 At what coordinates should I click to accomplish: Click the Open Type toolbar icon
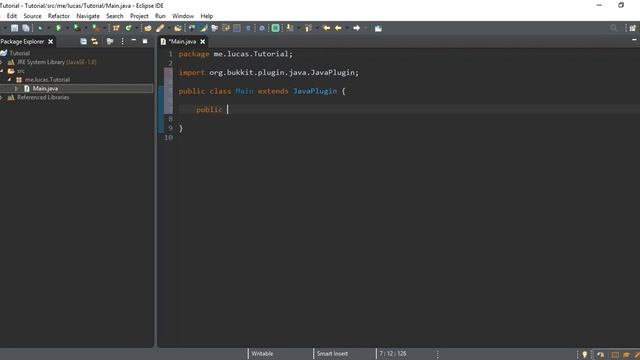(x=148, y=28)
